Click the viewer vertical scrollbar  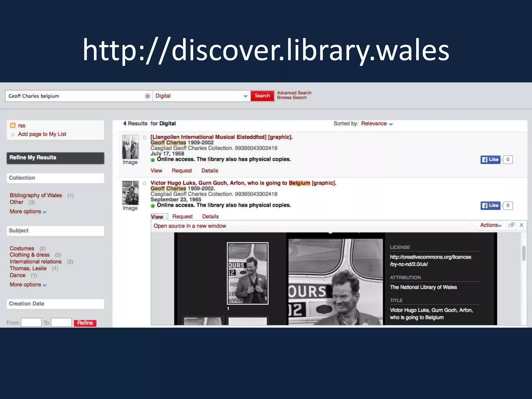[x=524, y=253]
